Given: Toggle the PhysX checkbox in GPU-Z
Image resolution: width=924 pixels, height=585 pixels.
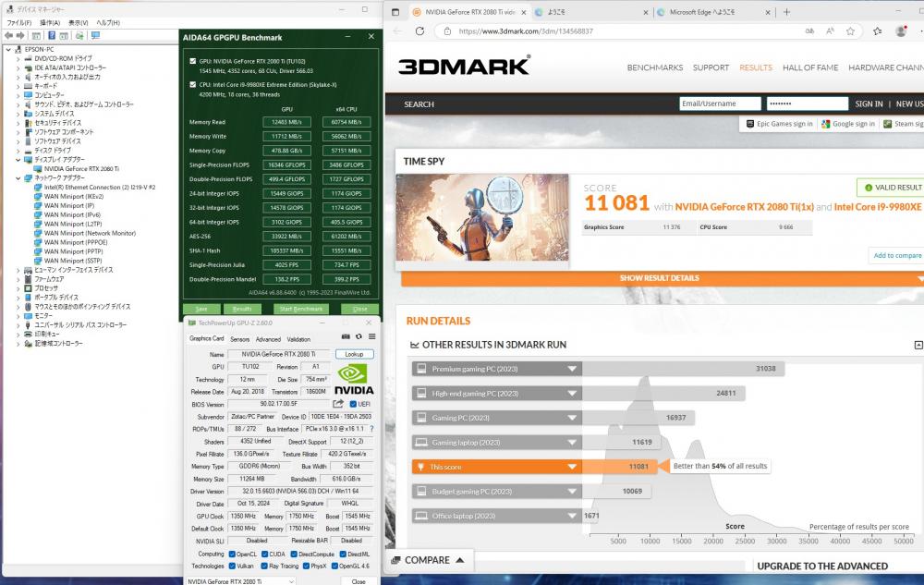Looking at the screenshot, I should click(x=306, y=567).
